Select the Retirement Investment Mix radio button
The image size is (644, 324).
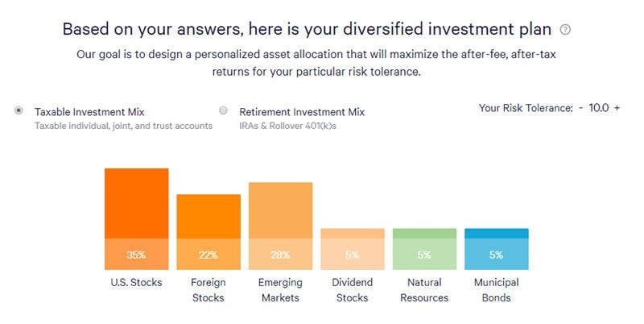pyautogui.click(x=223, y=110)
